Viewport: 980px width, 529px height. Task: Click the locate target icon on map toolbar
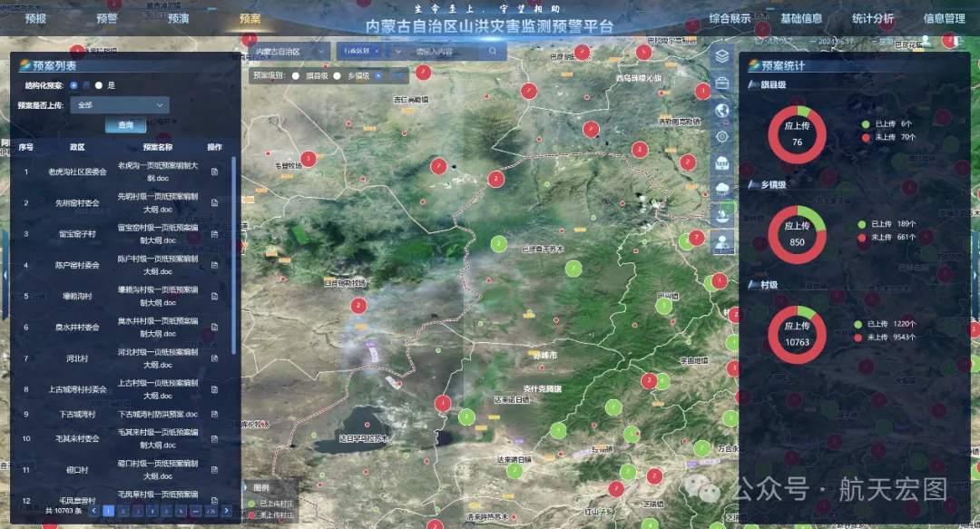click(722, 136)
